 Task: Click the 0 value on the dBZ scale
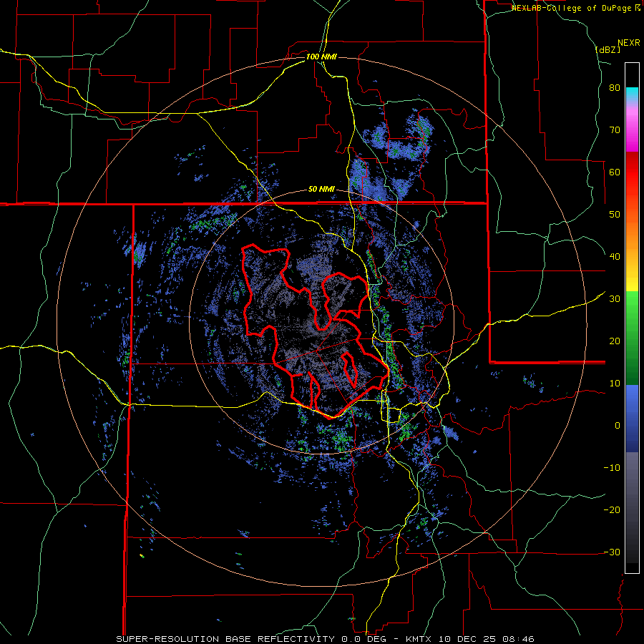point(618,426)
